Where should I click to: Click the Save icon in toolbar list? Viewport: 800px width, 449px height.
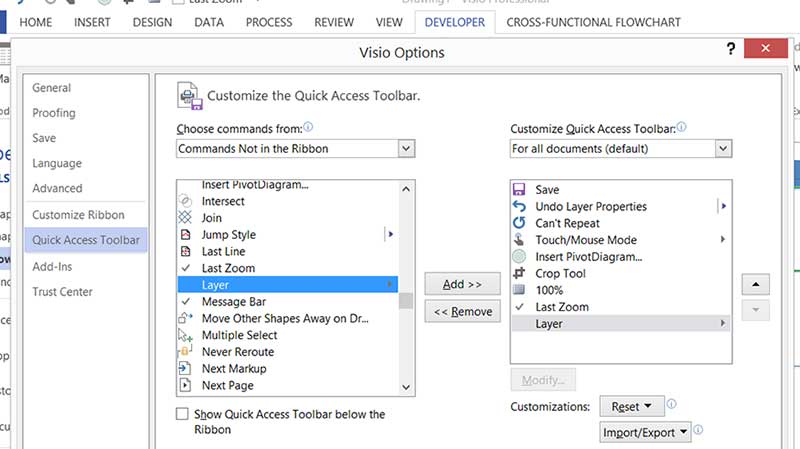pos(519,190)
